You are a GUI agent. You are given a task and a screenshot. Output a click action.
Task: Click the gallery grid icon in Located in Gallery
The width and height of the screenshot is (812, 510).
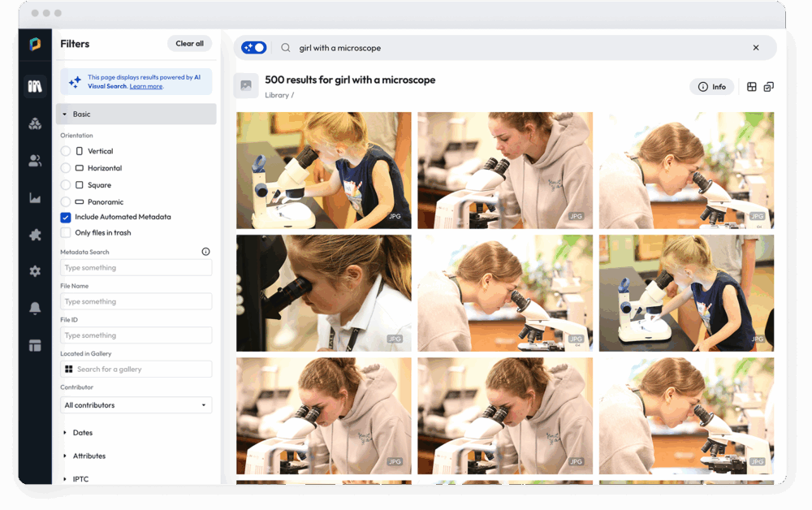click(x=69, y=370)
